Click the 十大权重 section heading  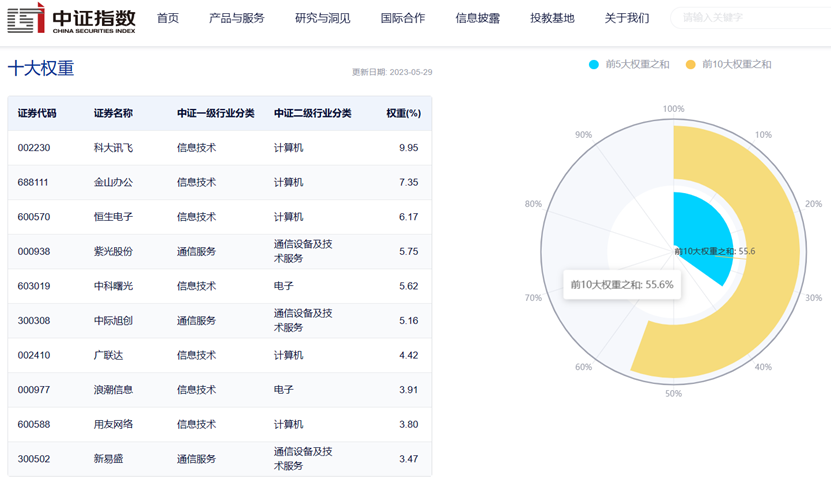pos(41,68)
